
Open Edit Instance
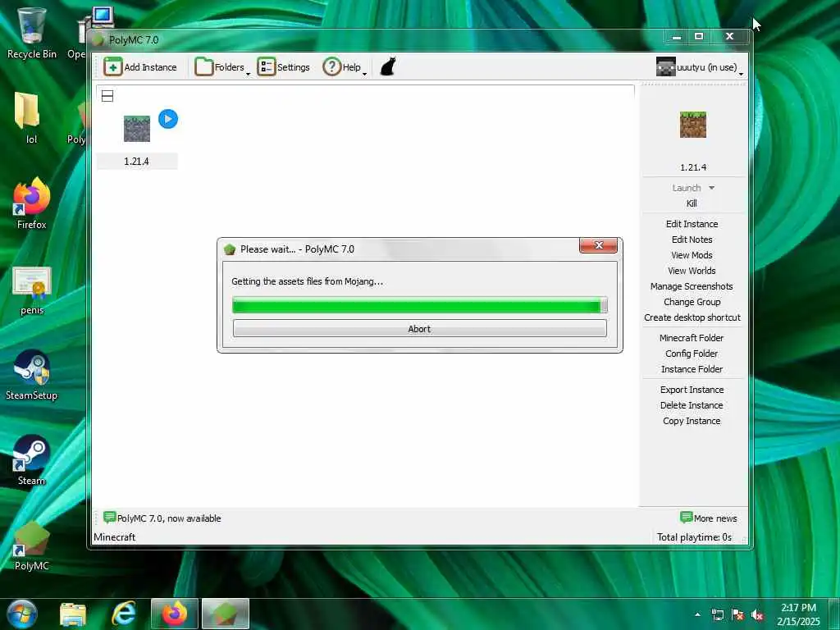[x=692, y=224]
